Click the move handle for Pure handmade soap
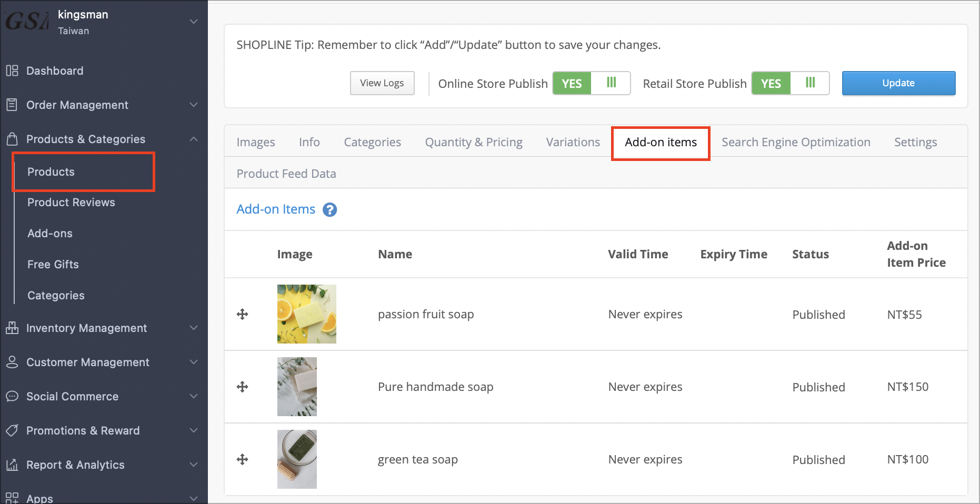This screenshot has height=504, width=980. [x=242, y=387]
